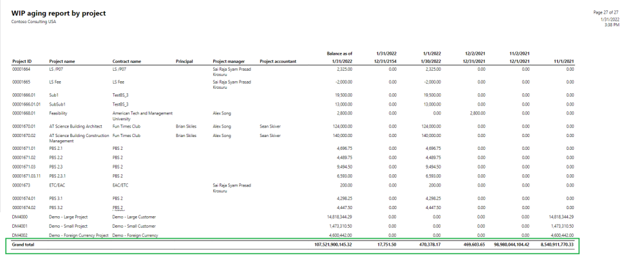Click the 'Project manager' column header
Screen dimensions: 644x267
pyautogui.click(x=229, y=62)
